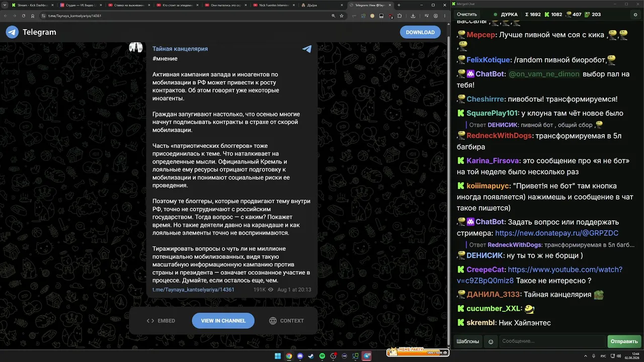
Task: Click the paper-plane share icon on the post
Action: click(307, 49)
